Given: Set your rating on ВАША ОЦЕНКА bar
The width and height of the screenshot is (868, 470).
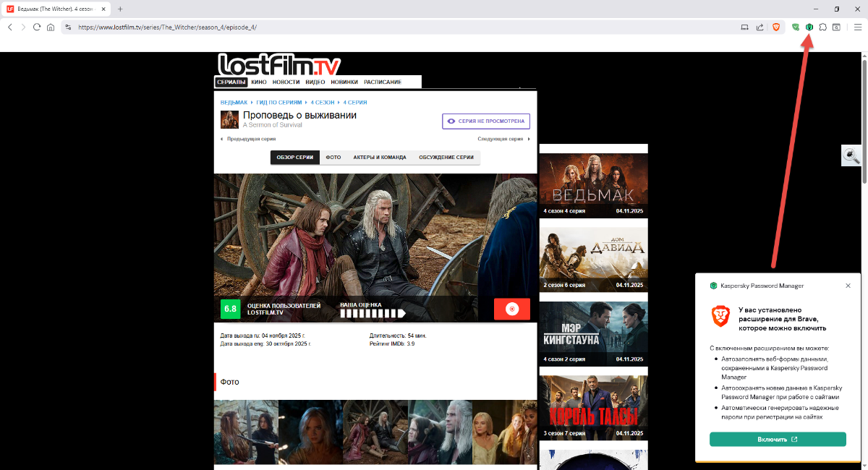Looking at the screenshot, I should (373, 314).
